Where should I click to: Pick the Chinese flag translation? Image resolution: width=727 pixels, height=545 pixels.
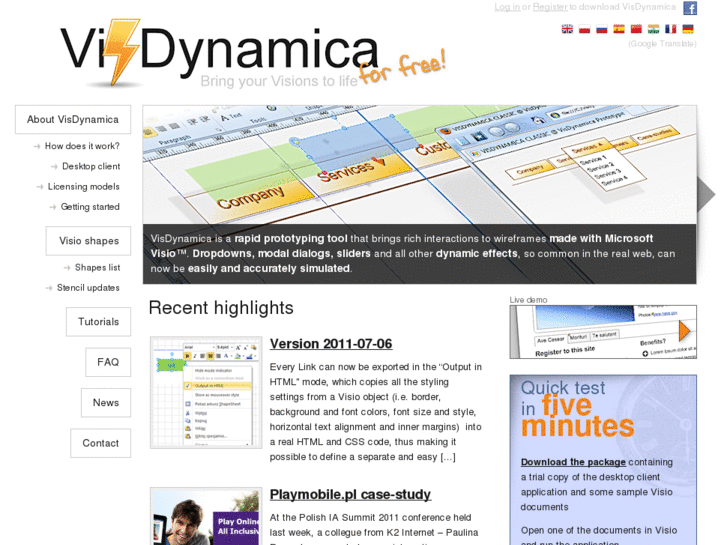coord(636,29)
